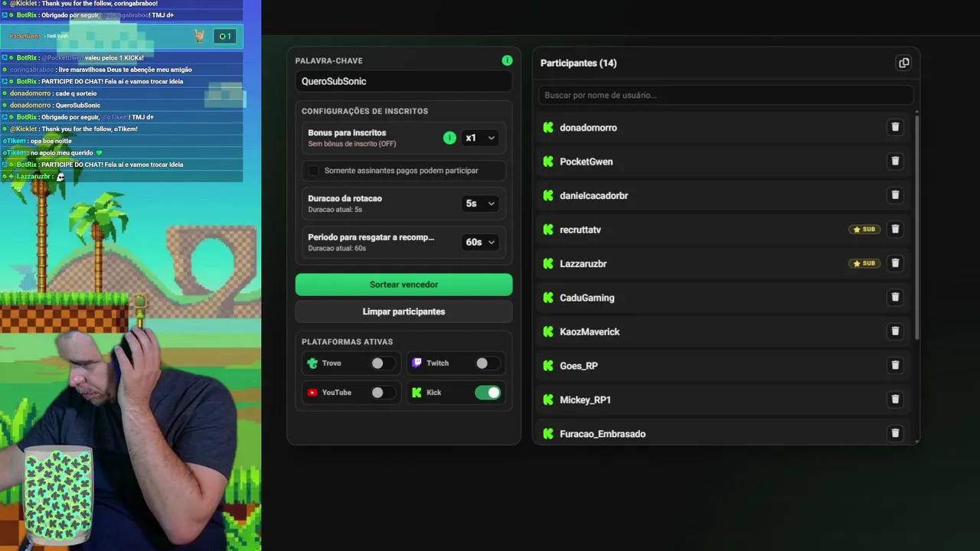Open the x1 subscriber bonus dropdown
This screenshot has height=551, width=980.
[481, 138]
